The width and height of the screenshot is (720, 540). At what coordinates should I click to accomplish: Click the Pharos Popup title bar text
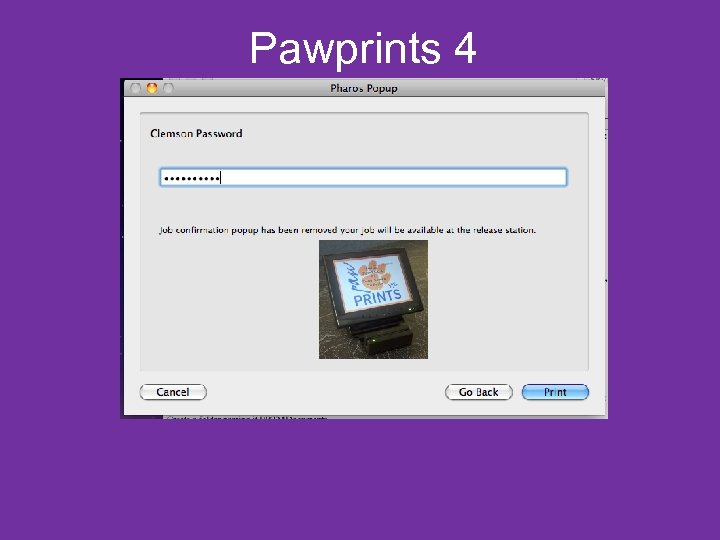point(364,88)
